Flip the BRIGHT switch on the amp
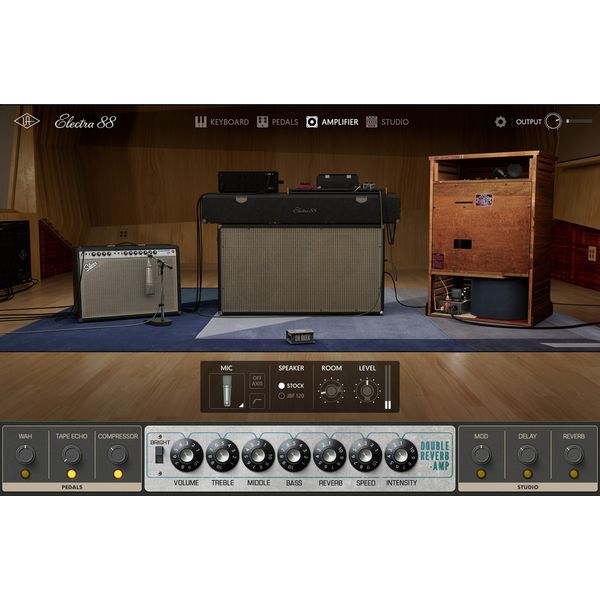Image resolution: width=600 pixels, height=600 pixels. pos(159,455)
